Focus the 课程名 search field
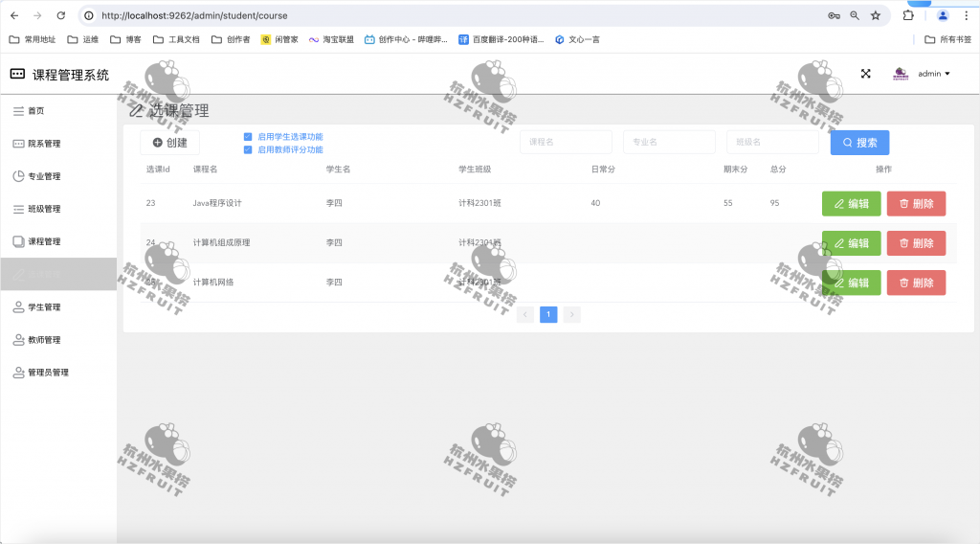Viewport: 980px width, 544px height. click(x=566, y=142)
